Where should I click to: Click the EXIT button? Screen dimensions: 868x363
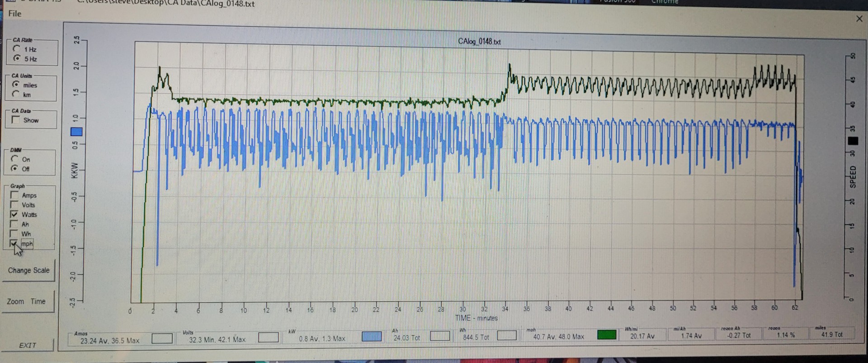tap(27, 345)
